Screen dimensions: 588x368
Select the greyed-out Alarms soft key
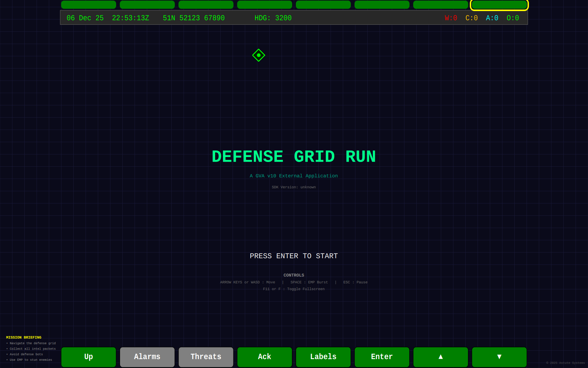click(x=147, y=357)
